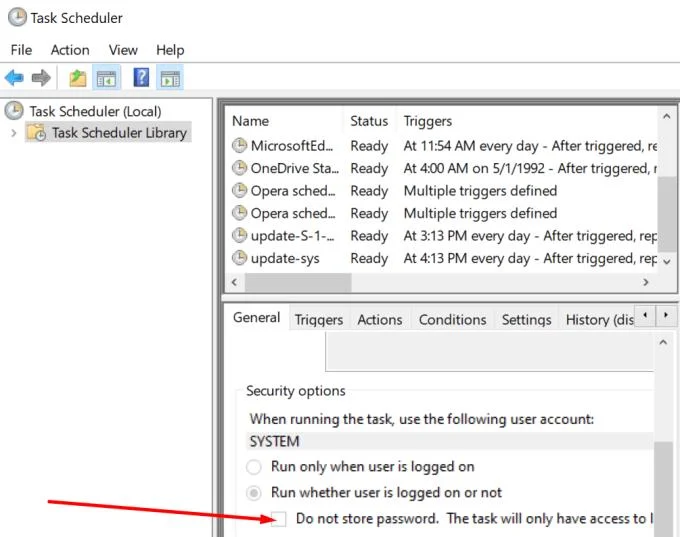Viewport: 680px width, 537px height.
Task: Open the Help question mark icon
Action: tap(141, 78)
